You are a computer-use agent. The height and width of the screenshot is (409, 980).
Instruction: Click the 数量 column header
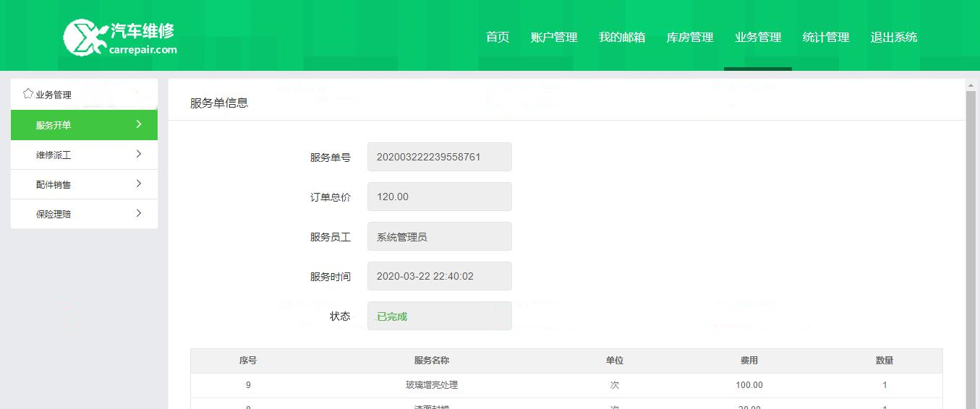[885, 361]
